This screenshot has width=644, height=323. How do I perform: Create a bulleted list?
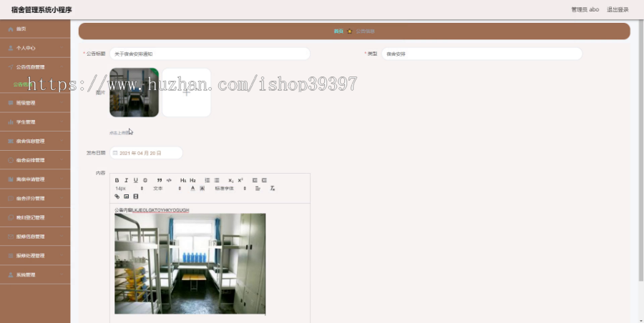coord(217,180)
